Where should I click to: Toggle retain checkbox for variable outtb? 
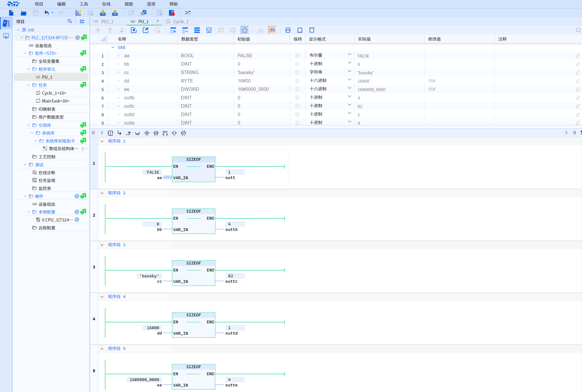pos(297,98)
